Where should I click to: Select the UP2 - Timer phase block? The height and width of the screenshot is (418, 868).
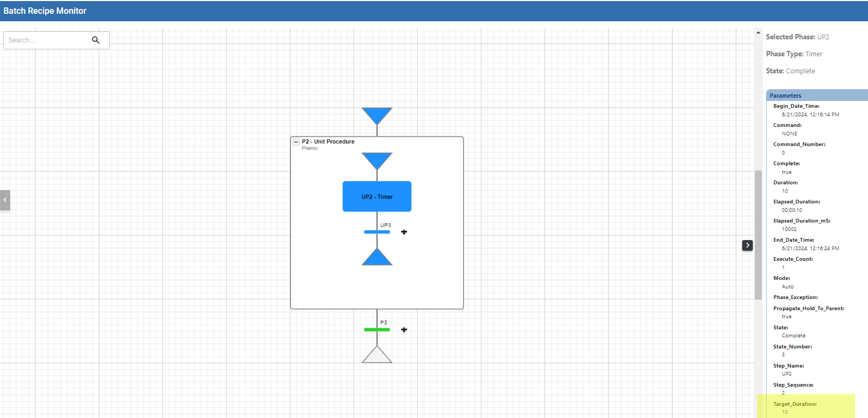377,197
